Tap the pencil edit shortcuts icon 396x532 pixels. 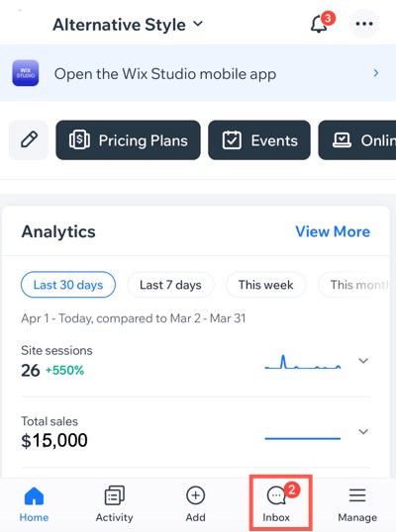(x=29, y=139)
